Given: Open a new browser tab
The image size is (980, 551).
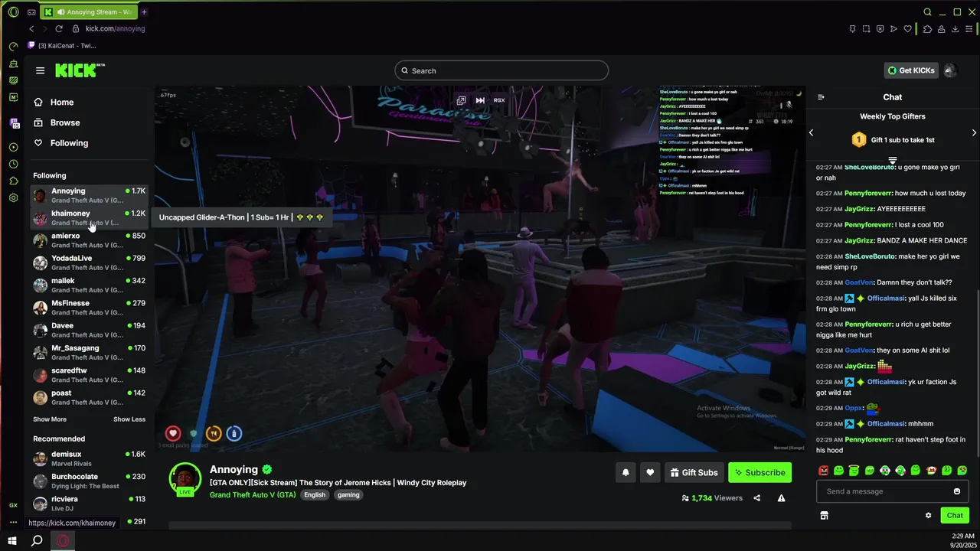Looking at the screenshot, I should click(x=144, y=12).
